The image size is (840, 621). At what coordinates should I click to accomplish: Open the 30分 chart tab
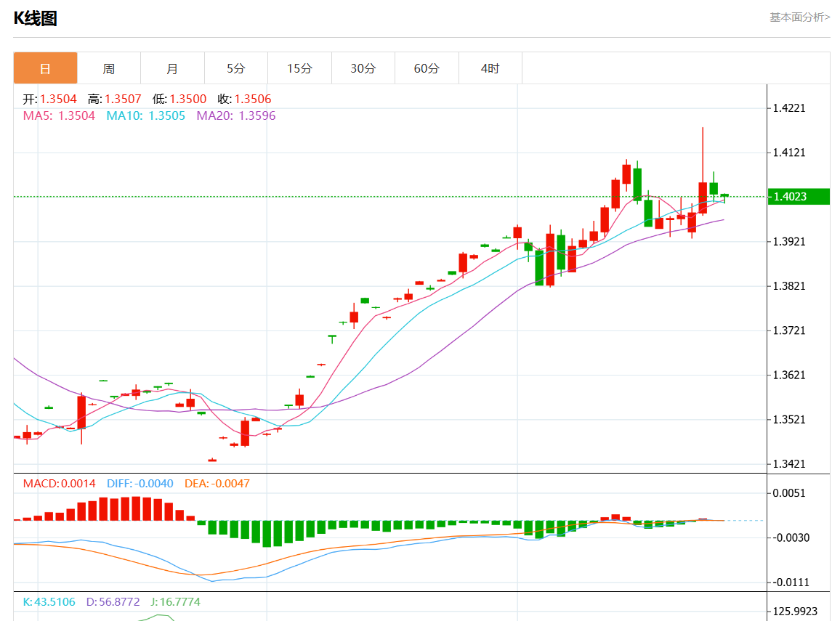[363, 68]
